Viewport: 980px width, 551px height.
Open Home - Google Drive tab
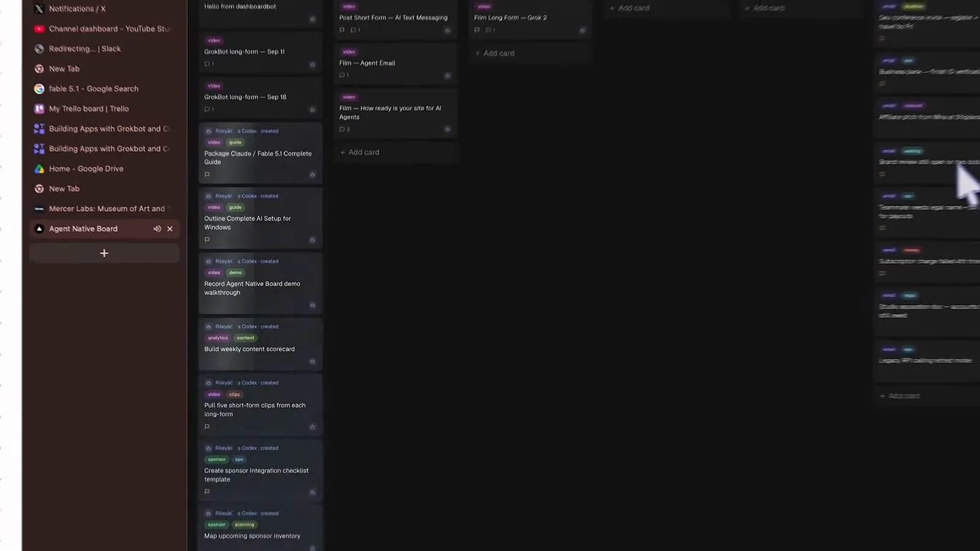click(104, 169)
